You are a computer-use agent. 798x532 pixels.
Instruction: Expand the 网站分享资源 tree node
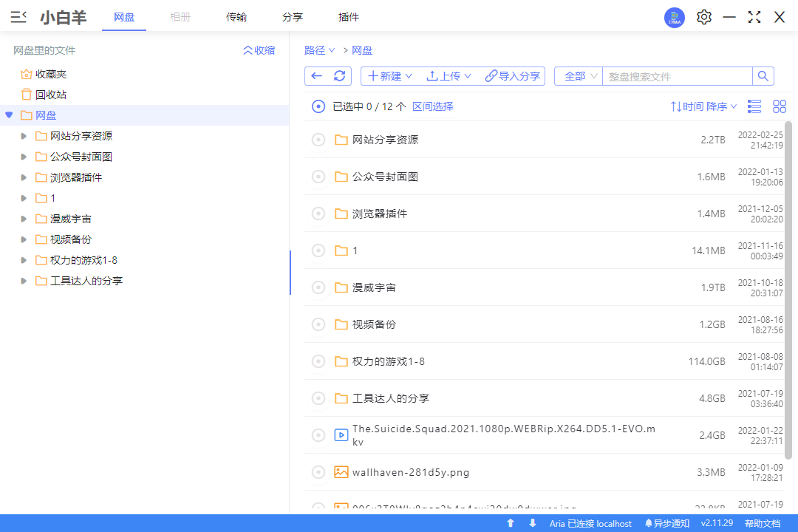click(24, 136)
